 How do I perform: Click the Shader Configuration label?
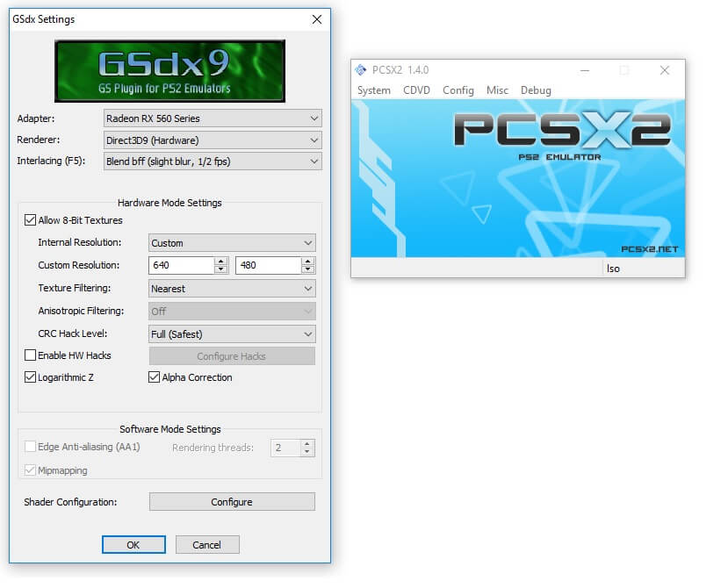(x=70, y=502)
